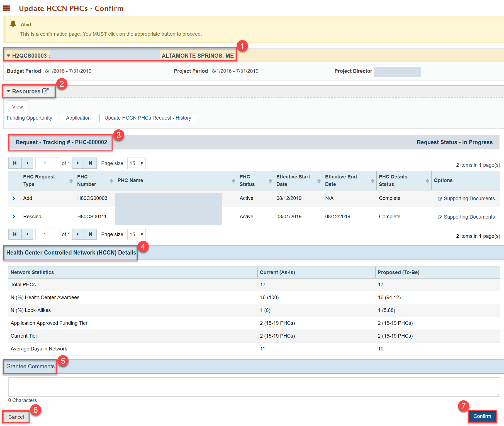Sort by Effective End Date column

coord(372,181)
